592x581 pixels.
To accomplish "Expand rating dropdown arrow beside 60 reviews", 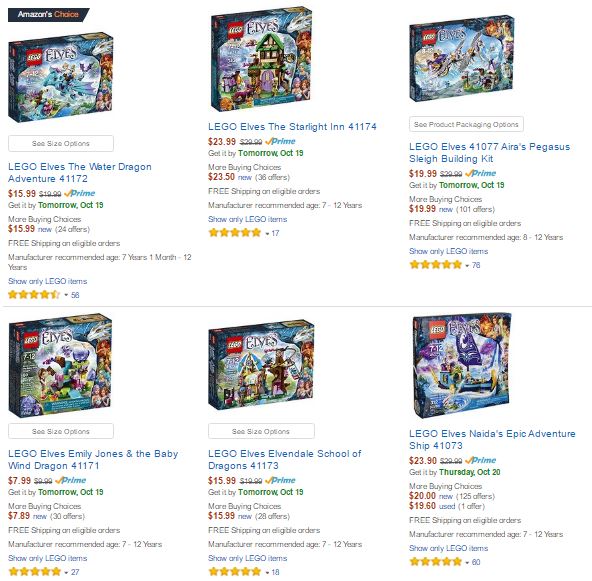I will click(x=467, y=563).
